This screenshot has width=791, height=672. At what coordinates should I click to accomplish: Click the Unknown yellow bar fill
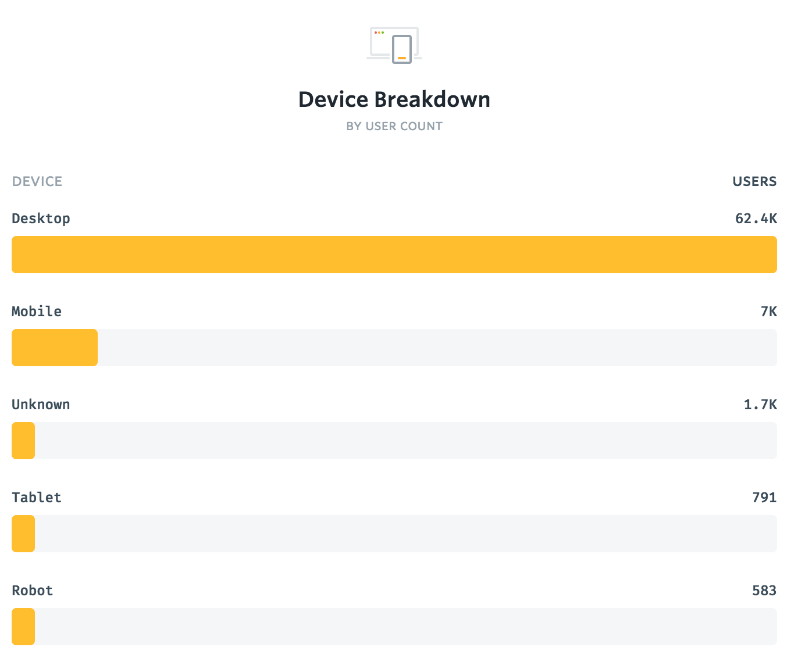click(23, 441)
